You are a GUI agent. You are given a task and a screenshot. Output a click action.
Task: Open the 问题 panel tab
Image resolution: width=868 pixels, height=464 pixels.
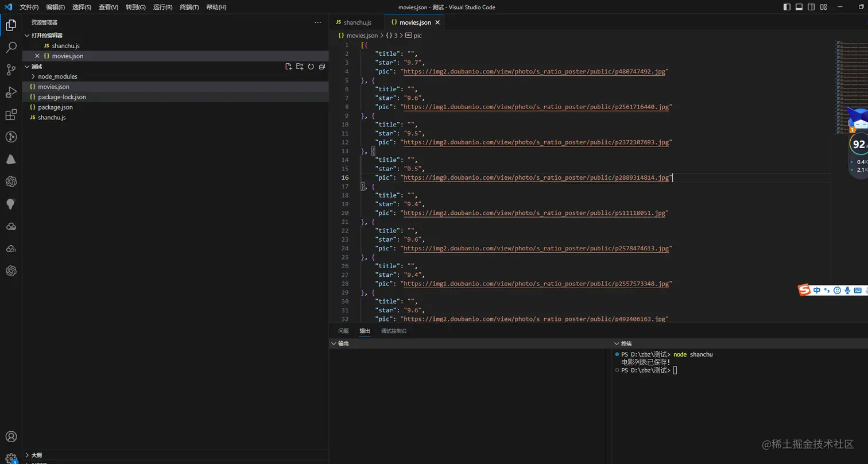click(x=343, y=331)
